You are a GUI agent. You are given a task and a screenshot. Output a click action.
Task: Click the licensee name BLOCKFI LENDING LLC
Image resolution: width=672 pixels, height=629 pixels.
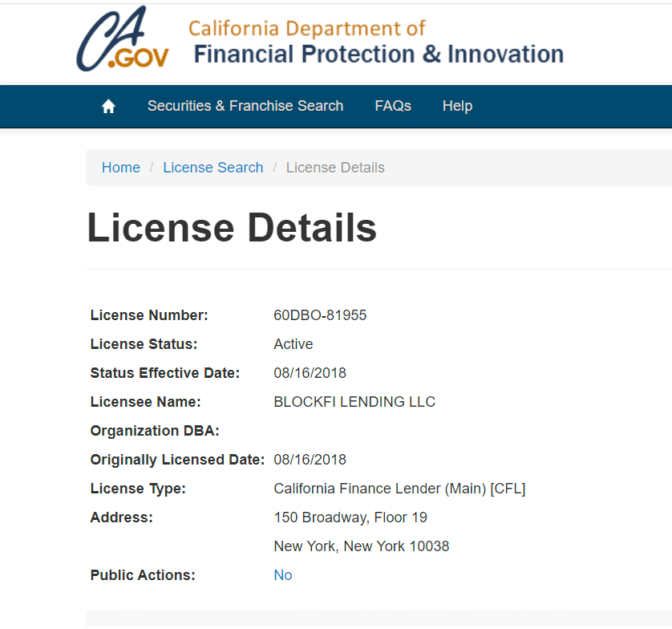point(354,402)
